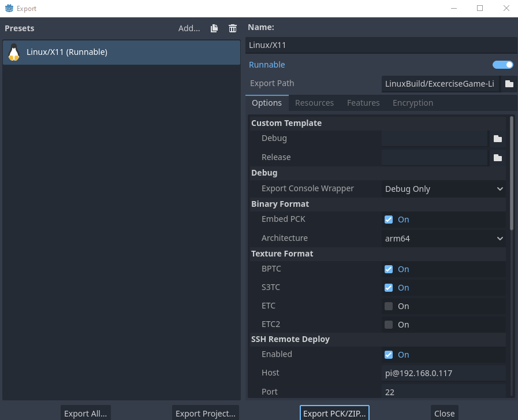Enable the ETC2 texture format checkbox
Viewport: 518px width, 420px height.
tap(389, 325)
